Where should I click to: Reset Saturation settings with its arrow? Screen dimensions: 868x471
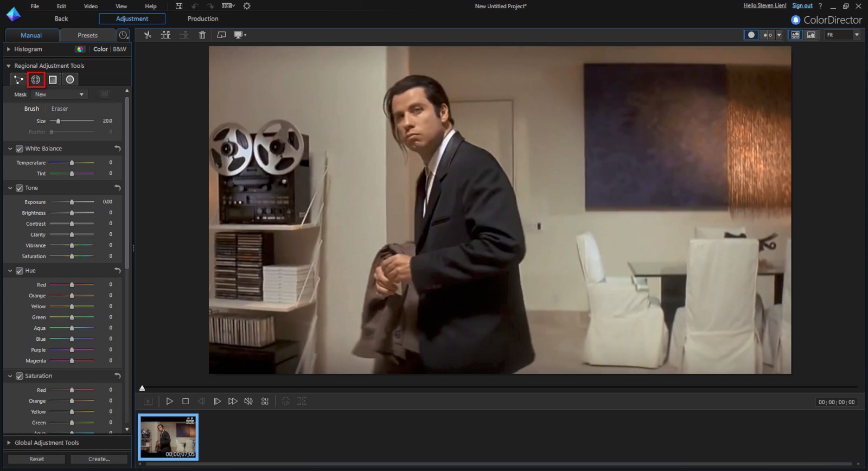117,375
